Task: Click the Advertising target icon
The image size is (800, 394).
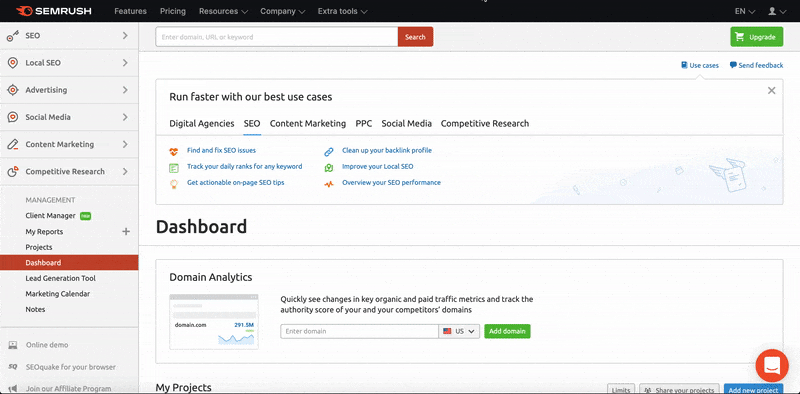Action: [13, 90]
